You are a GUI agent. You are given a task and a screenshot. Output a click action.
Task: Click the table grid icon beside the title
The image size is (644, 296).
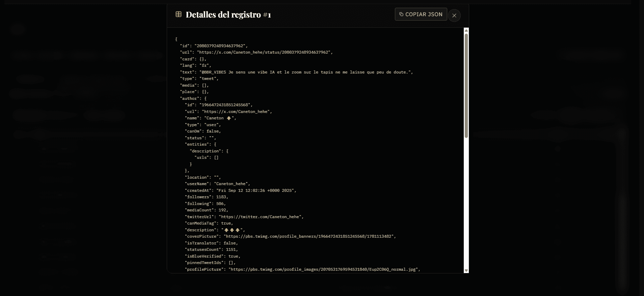tap(179, 14)
